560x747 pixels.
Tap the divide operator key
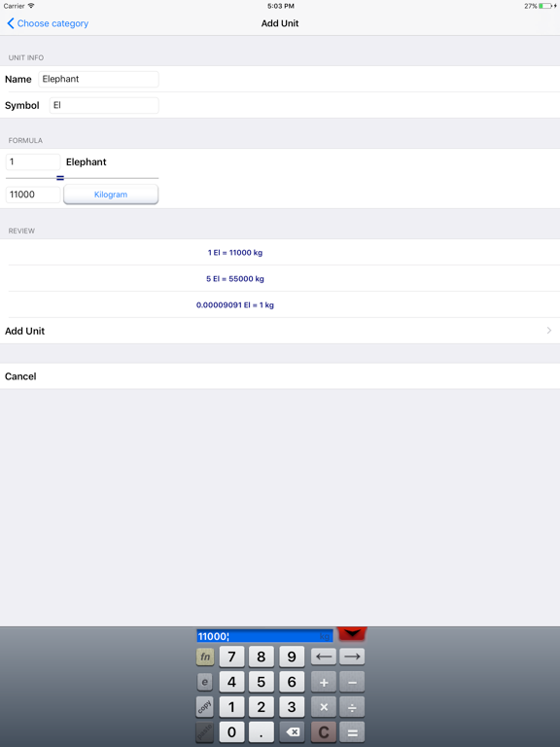tap(352, 707)
